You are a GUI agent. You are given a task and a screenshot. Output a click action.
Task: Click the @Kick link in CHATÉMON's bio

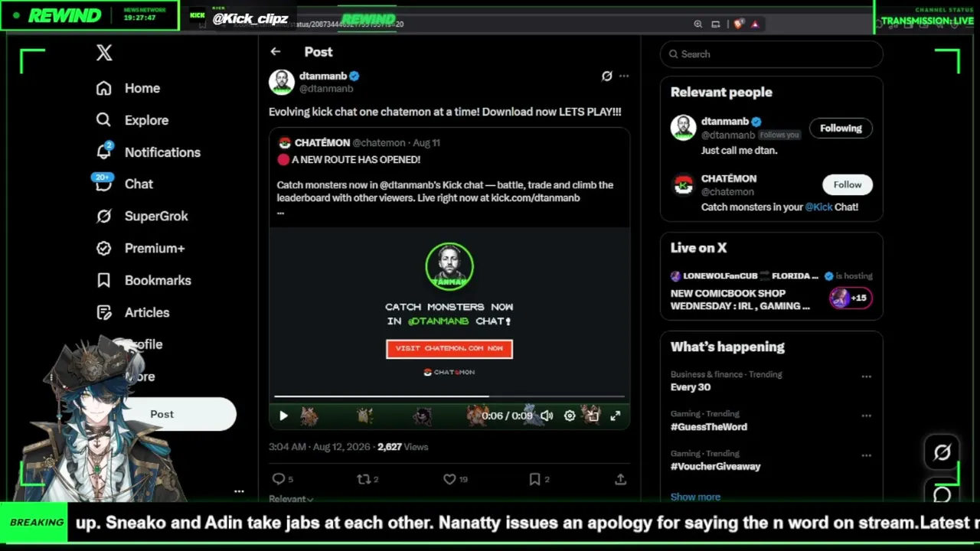click(x=818, y=207)
